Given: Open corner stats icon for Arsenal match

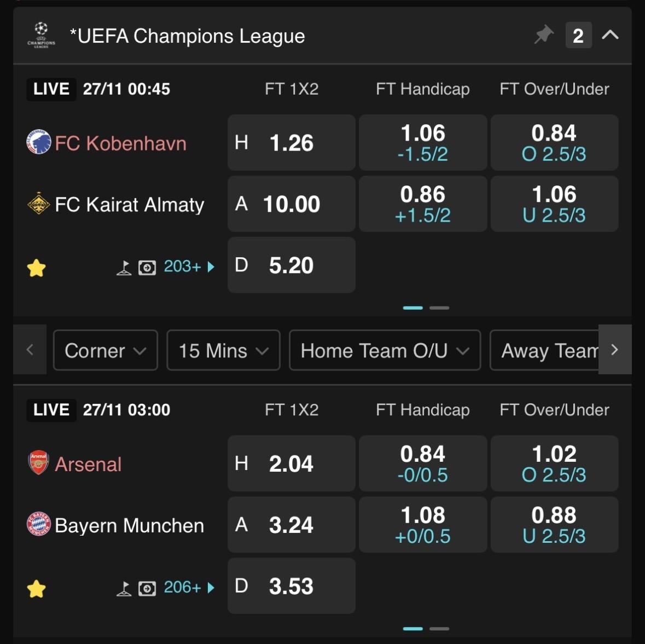Looking at the screenshot, I should click(x=124, y=589).
